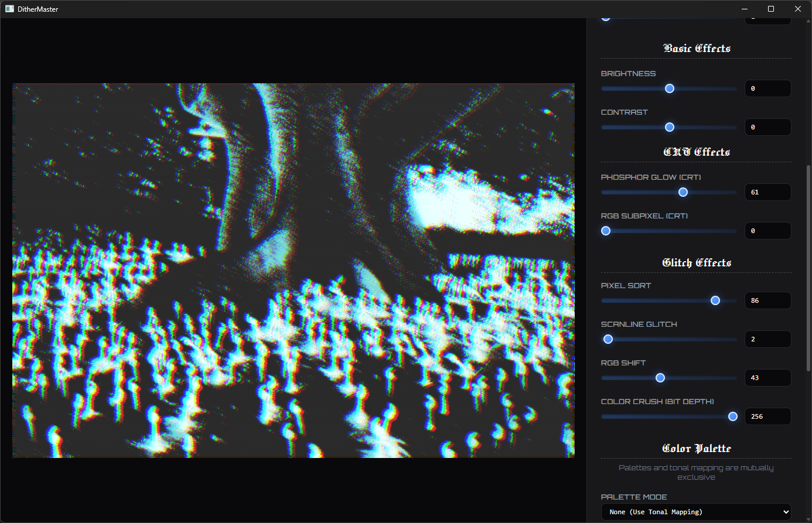
Task: Click the "SCANLINE GLITCH" label
Action: click(639, 324)
